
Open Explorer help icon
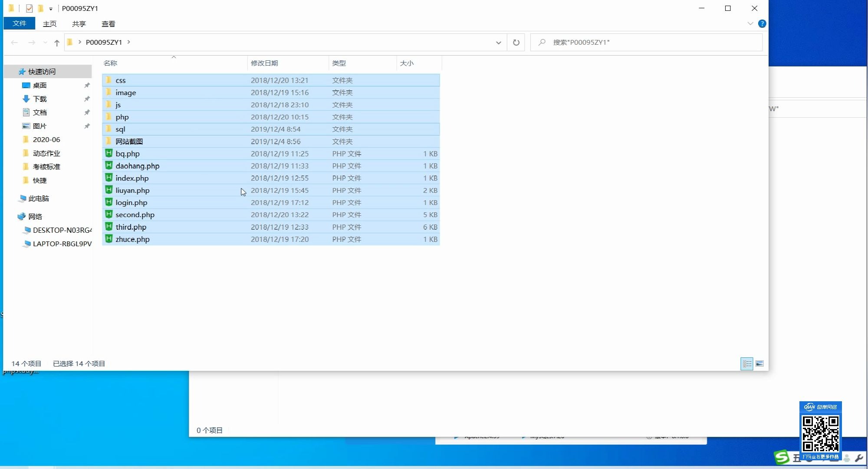(762, 23)
